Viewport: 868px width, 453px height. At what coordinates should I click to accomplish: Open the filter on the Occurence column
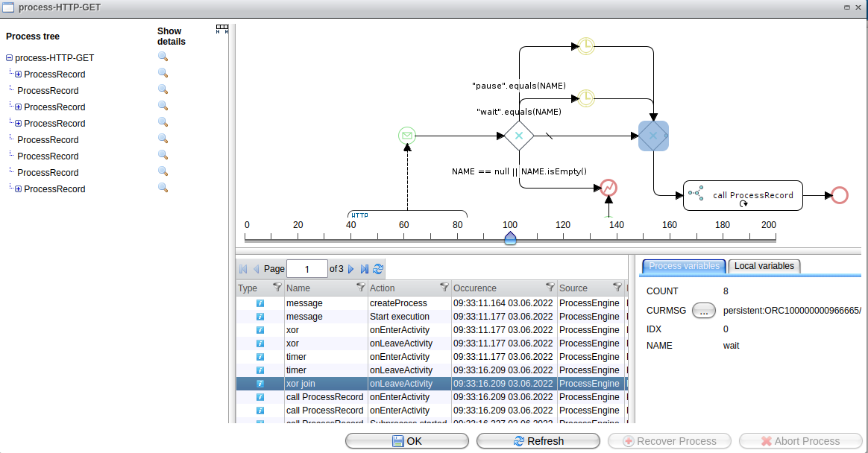pos(550,287)
